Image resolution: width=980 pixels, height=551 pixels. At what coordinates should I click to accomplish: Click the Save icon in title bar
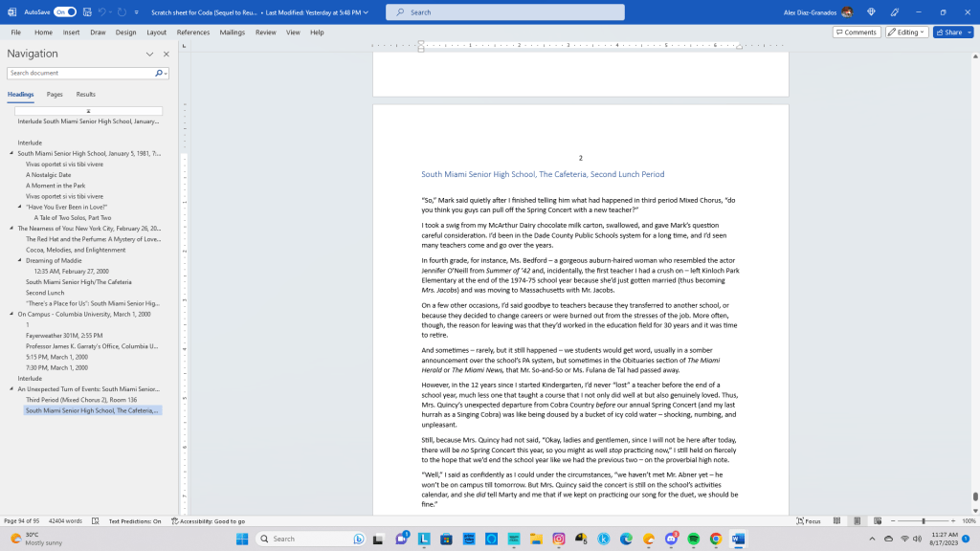coord(88,12)
